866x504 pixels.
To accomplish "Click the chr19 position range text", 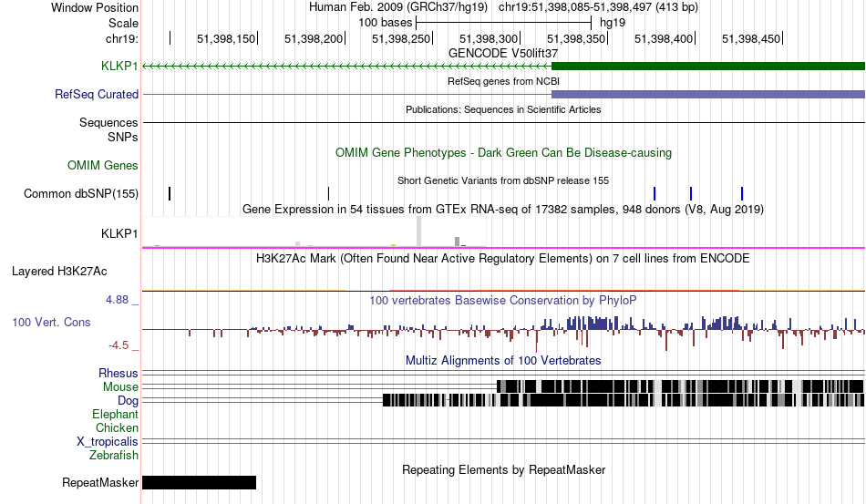I will 598,7.
